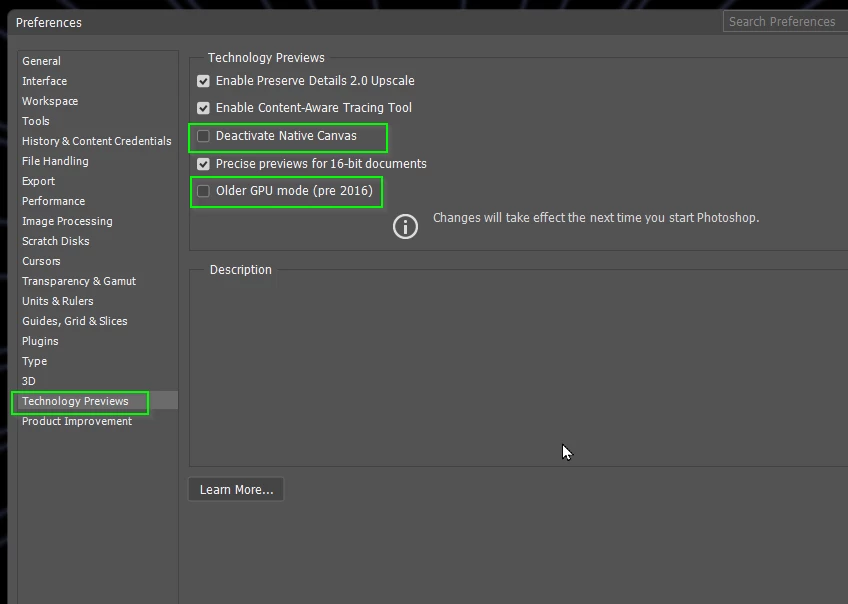Select History & Content Credentials
The width and height of the screenshot is (848, 604).
tap(96, 141)
